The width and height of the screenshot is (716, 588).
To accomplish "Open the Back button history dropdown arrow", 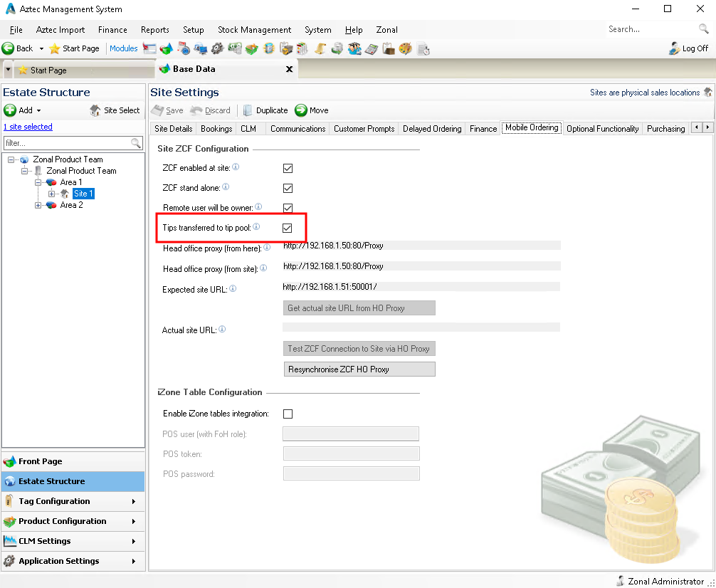I will click(41, 48).
